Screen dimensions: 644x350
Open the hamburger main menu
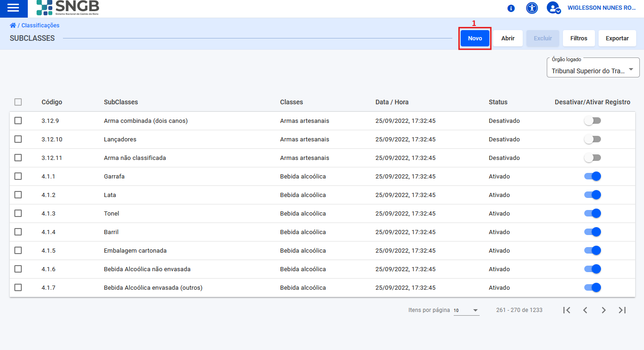(13, 7)
